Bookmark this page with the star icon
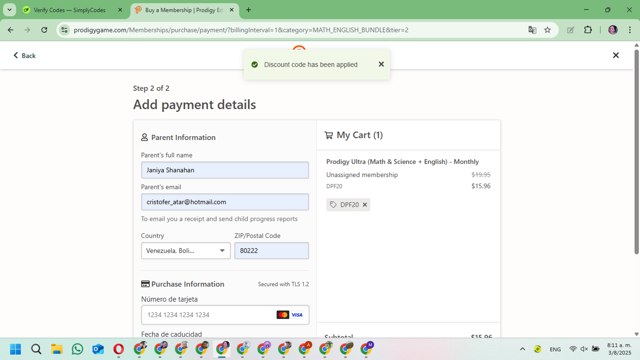The height and width of the screenshot is (360, 640). coord(547,30)
